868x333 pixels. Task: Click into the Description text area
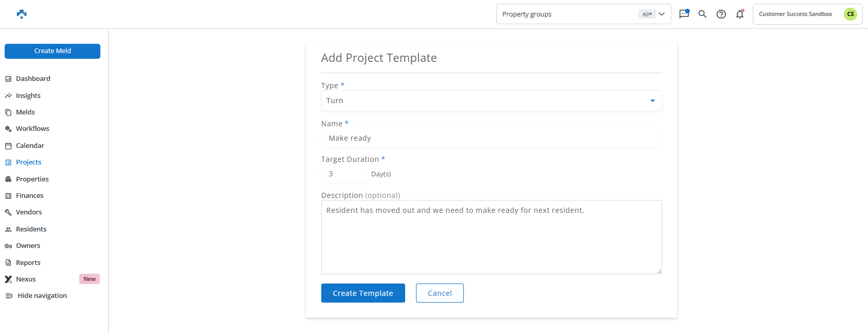coord(491,237)
